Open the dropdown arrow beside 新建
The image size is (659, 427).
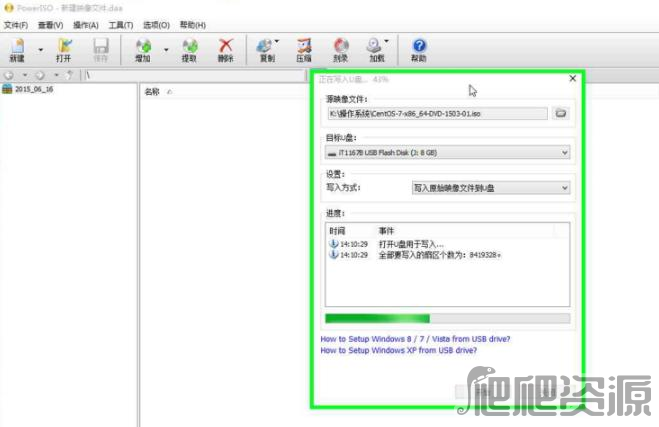click(41, 50)
